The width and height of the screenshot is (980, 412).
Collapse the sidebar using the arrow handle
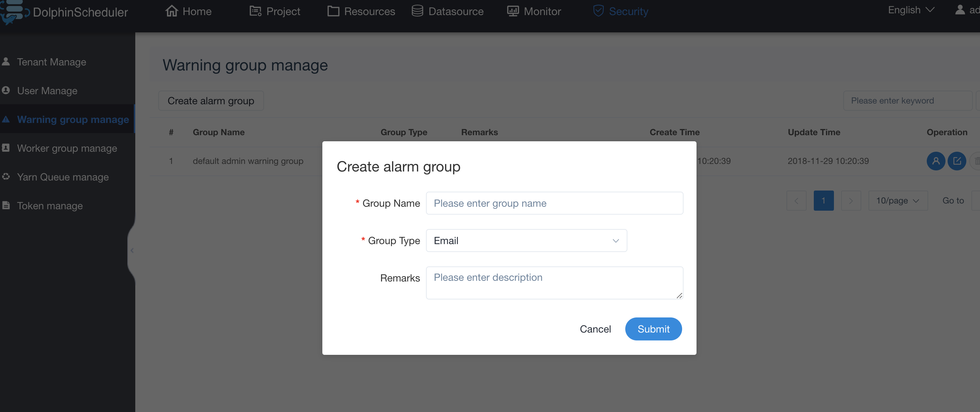[132, 250]
